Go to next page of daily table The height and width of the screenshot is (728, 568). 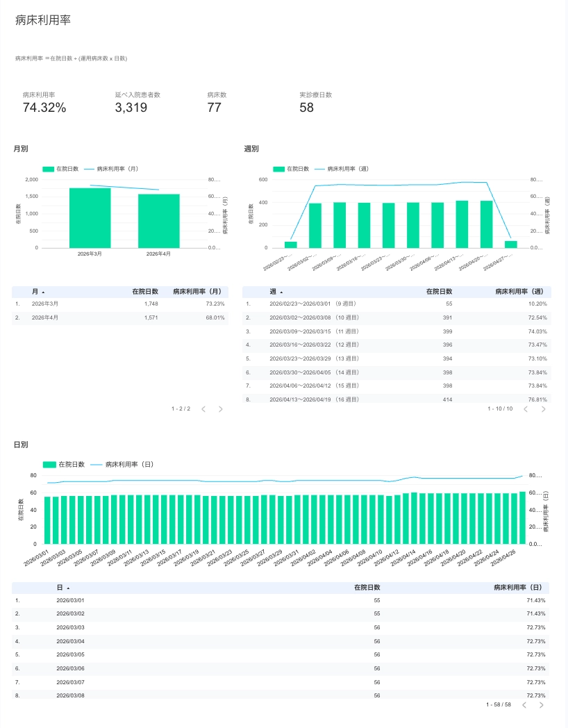click(x=541, y=705)
